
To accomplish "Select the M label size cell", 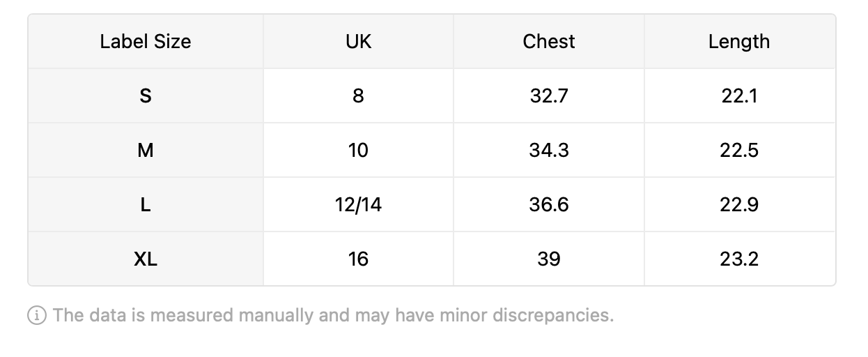I will point(146,150).
